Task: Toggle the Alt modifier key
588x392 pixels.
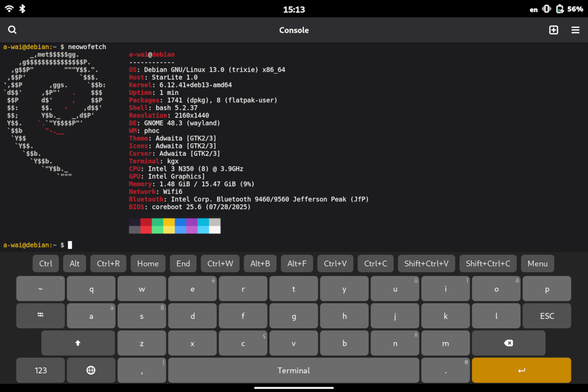Action: click(74, 263)
